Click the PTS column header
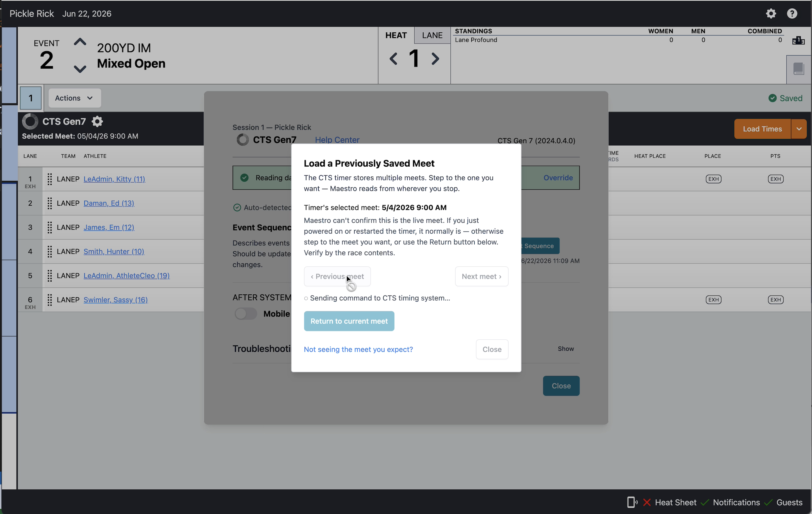812x514 pixels. click(x=775, y=156)
